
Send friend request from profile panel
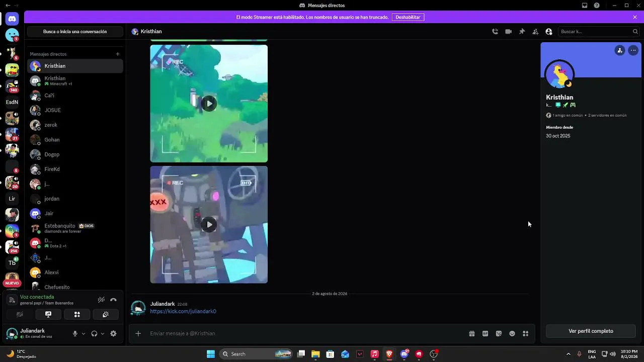(620, 50)
